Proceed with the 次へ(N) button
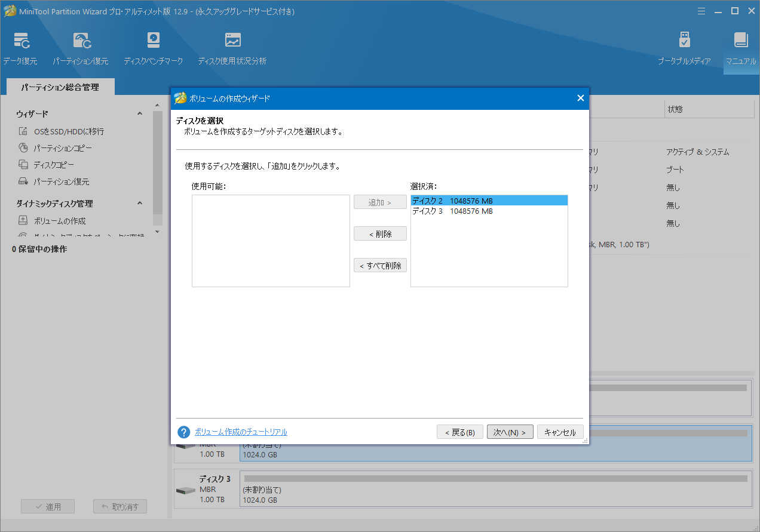Screen dimensions: 760x532 (510, 432)
